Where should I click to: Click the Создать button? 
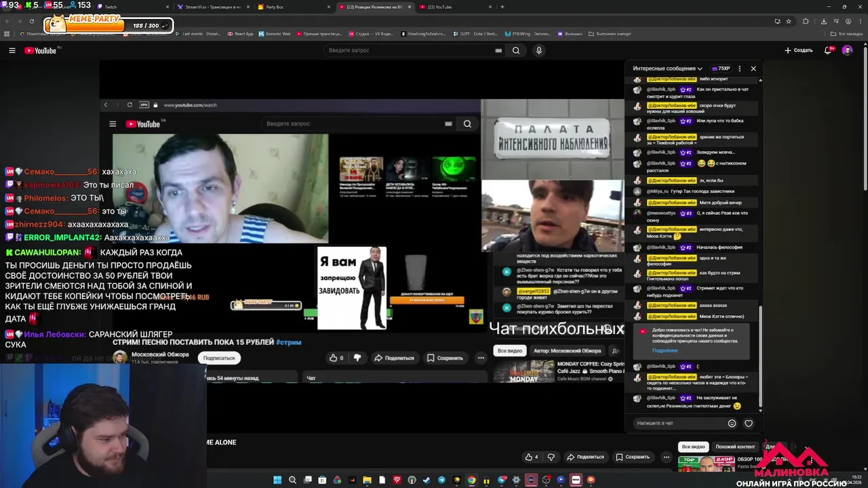tap(799, 50)
